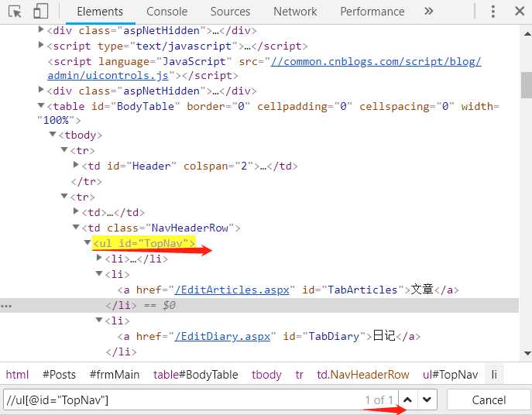Toggle the device toolbar icon
The height and width of the screenshot is (415, 532).
41,11
